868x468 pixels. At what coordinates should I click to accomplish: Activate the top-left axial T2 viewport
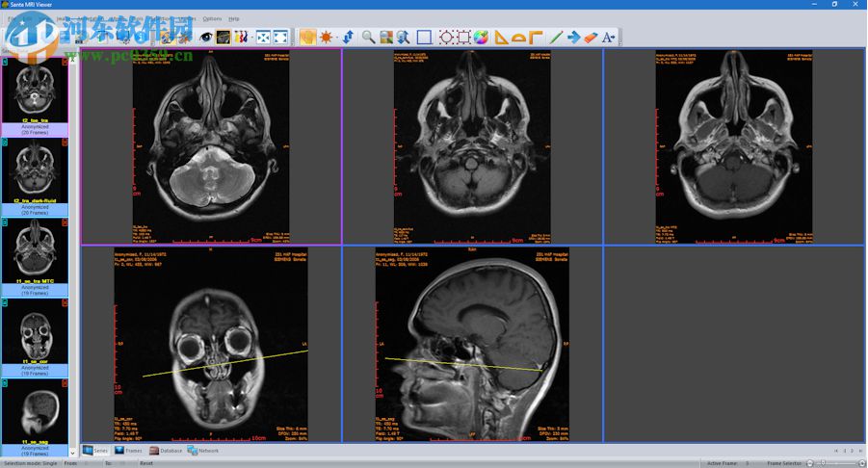point(211,146)
